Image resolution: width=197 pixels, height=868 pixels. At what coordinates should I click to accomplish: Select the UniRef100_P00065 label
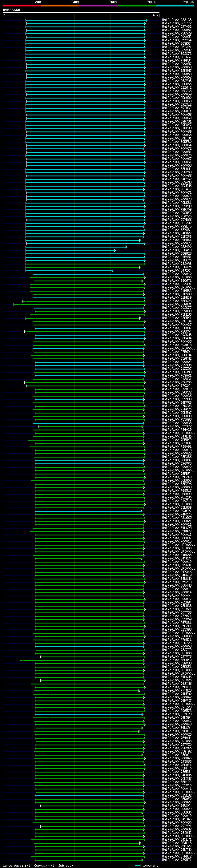click(177, 135)
